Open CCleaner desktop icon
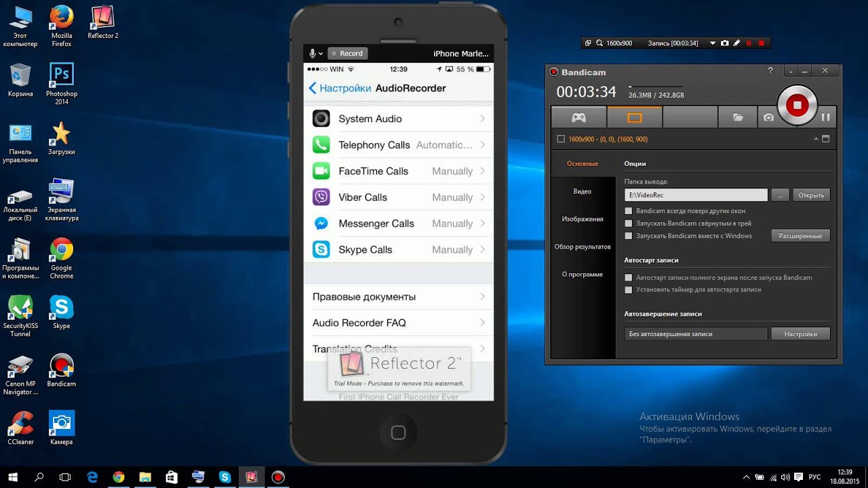This screenshot has width=868, height=488. (20, 428)
